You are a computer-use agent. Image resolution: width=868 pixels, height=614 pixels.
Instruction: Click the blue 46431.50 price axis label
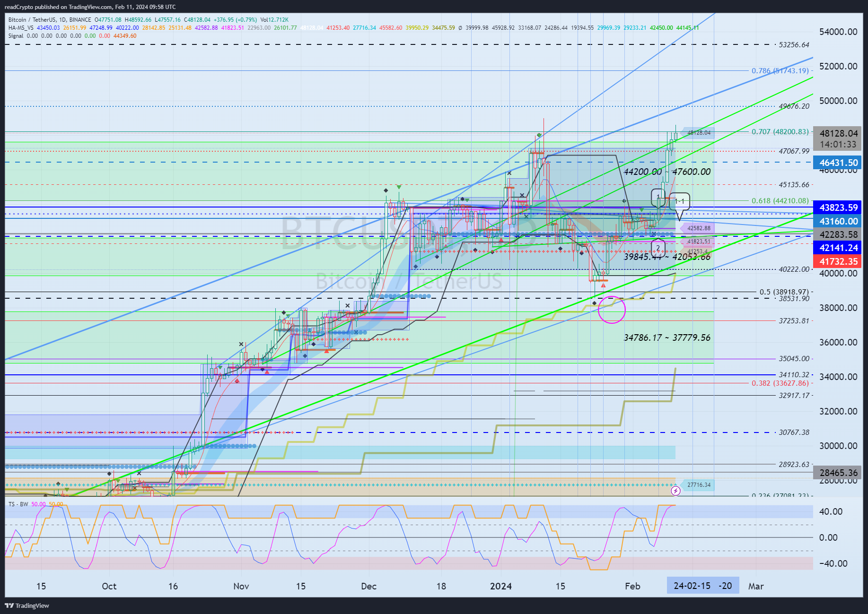[838, 163]
